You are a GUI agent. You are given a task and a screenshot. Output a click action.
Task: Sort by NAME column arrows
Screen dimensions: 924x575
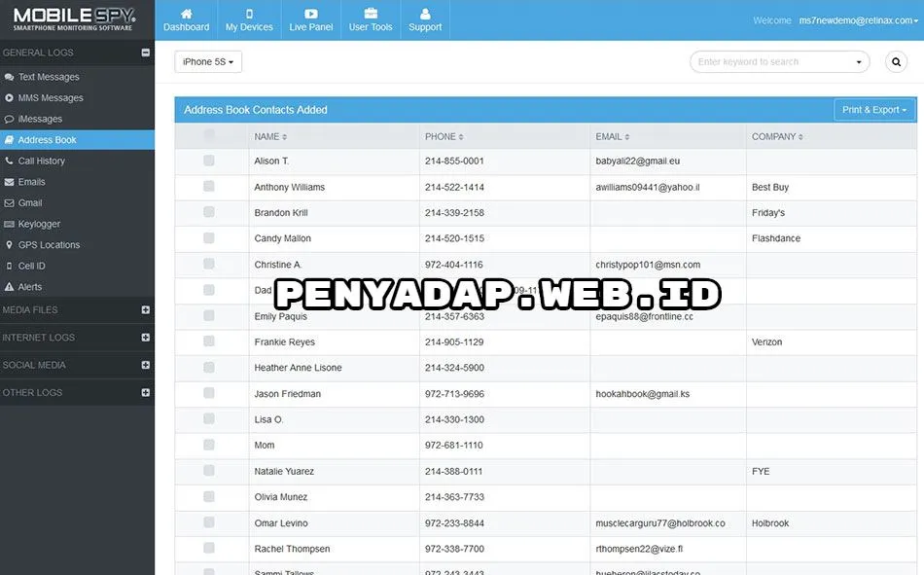click(x=285, y=137)
